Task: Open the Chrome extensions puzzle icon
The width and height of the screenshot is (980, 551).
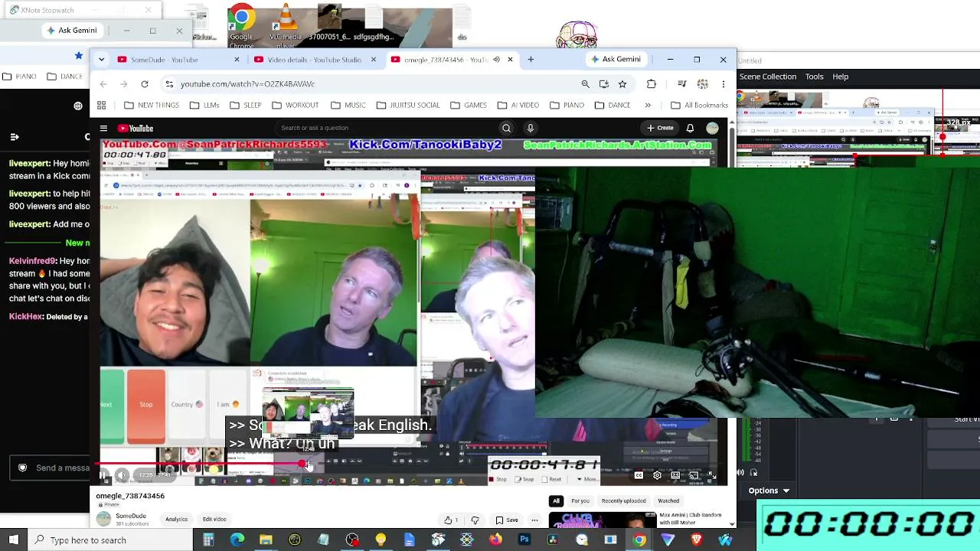Action: click(652, 84)
